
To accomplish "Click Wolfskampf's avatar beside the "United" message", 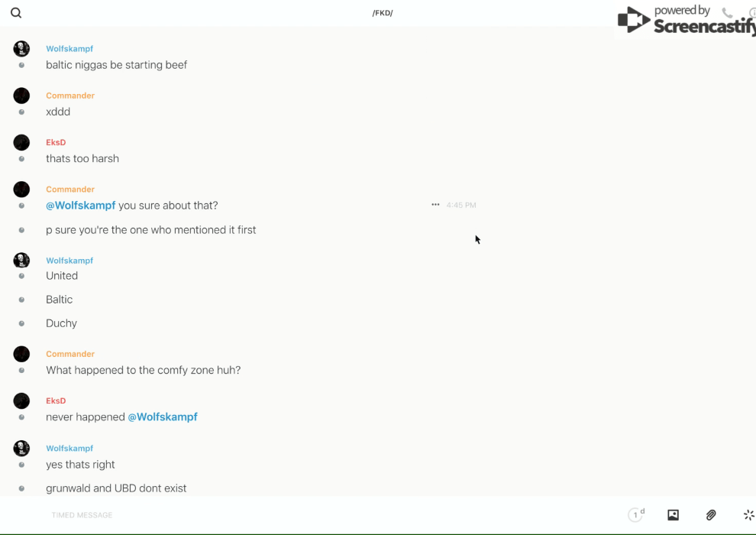I will click(x=21, y=261).
